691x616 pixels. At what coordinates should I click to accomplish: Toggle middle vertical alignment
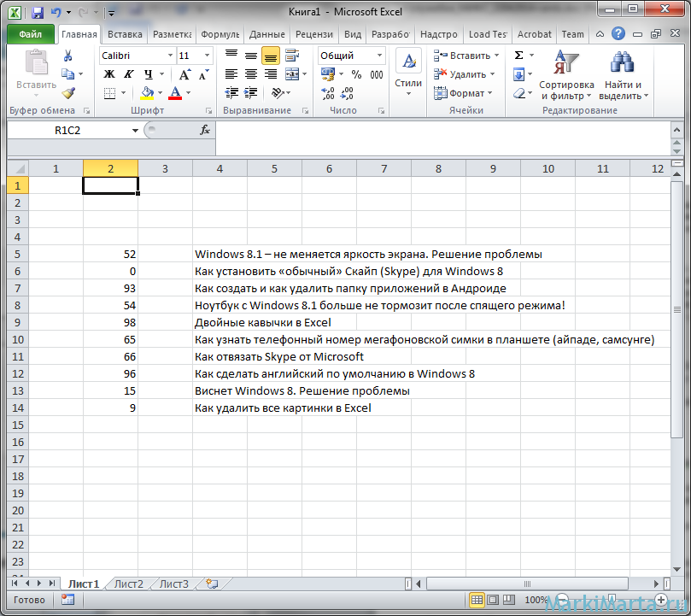coord(251,56)
